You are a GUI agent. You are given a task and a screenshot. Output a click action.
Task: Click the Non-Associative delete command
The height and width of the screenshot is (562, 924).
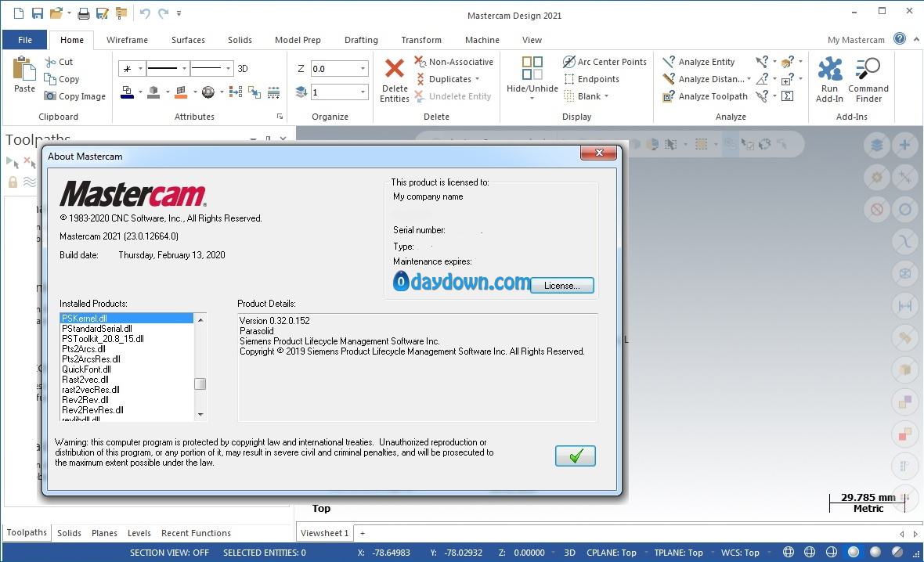[x=453, y=62]
